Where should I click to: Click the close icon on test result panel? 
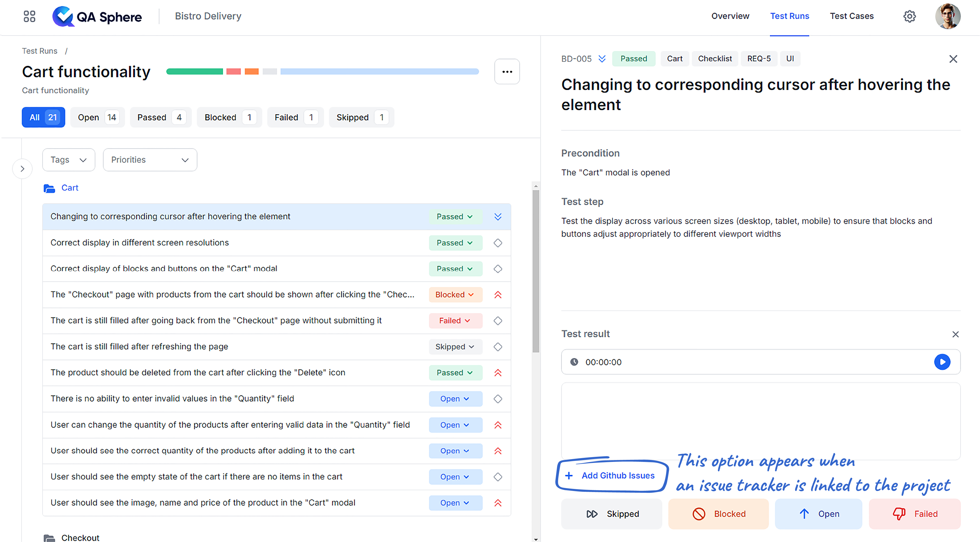click(955, 333)
